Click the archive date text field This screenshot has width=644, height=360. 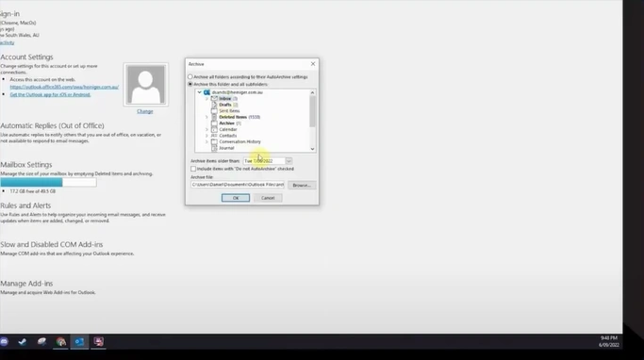[x=264, y=161]
